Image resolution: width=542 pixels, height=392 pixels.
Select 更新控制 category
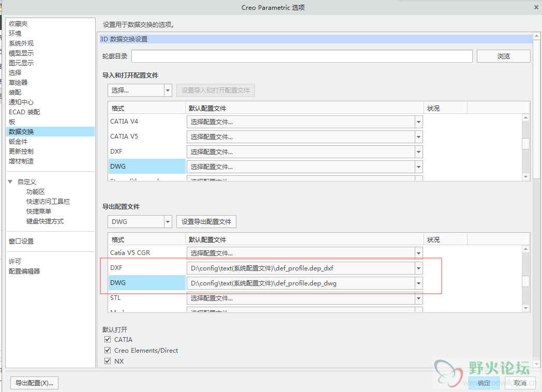click(21, 151)
